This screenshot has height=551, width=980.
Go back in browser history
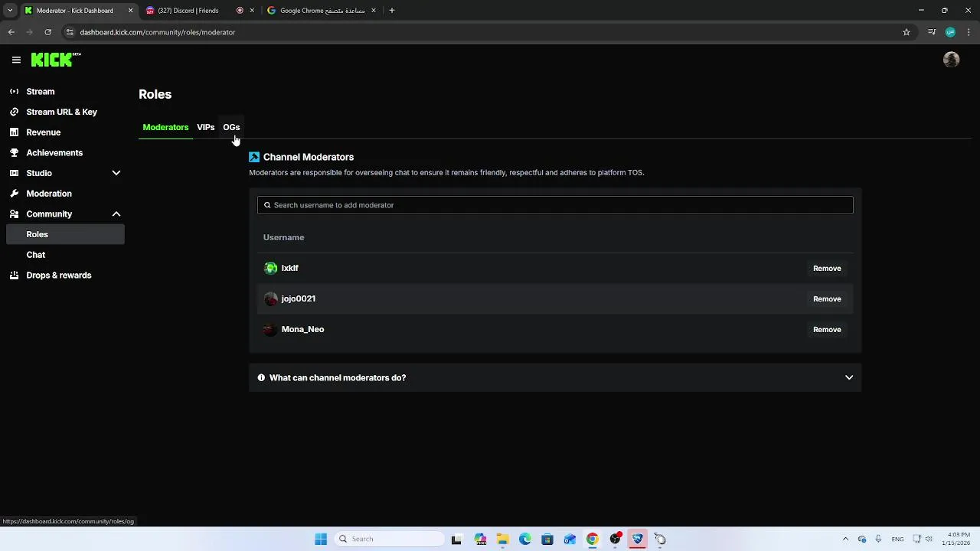tap(11, 32)
